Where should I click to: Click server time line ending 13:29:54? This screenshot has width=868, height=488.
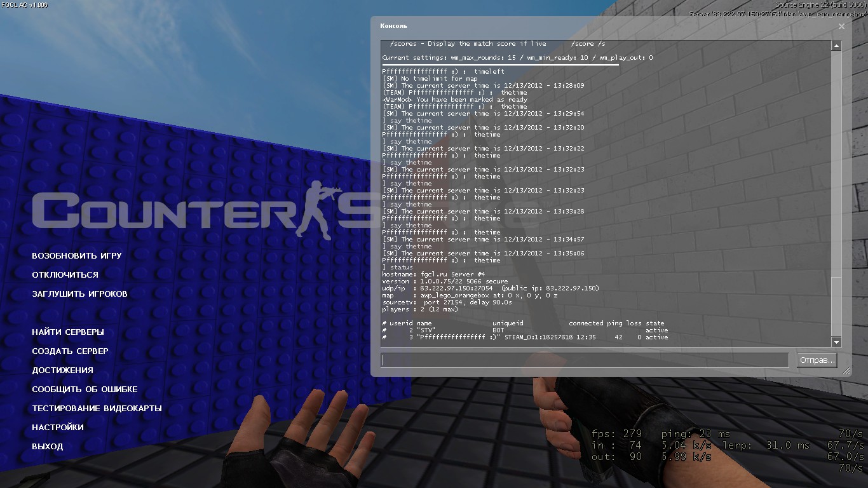tap(483, 114)
